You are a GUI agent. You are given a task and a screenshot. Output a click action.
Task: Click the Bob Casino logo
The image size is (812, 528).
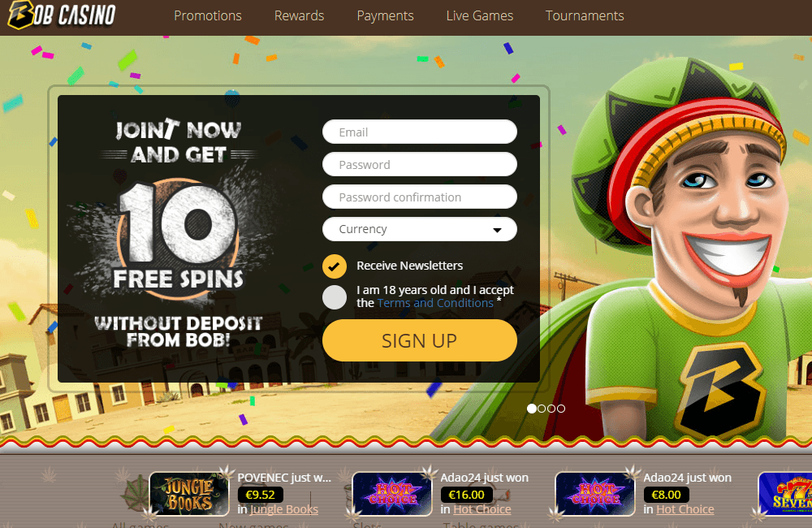click(61, 15)
